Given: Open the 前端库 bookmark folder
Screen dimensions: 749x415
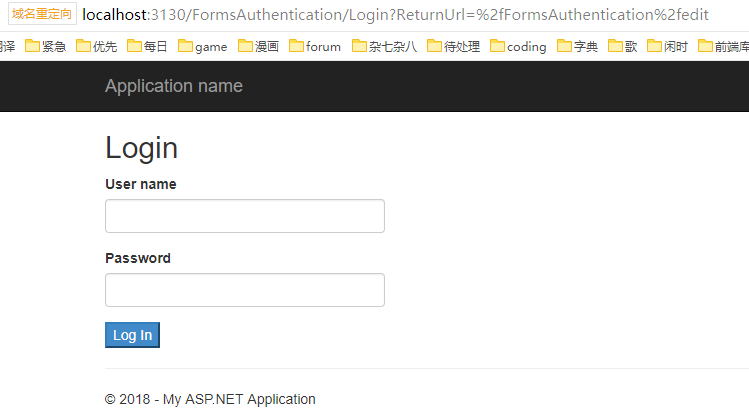Looking at the screenshot, I should 723,46.
